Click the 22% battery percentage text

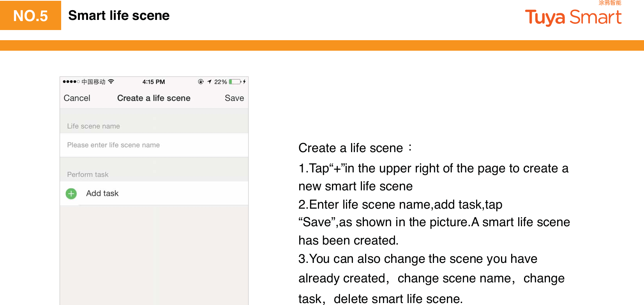(221, 82)
